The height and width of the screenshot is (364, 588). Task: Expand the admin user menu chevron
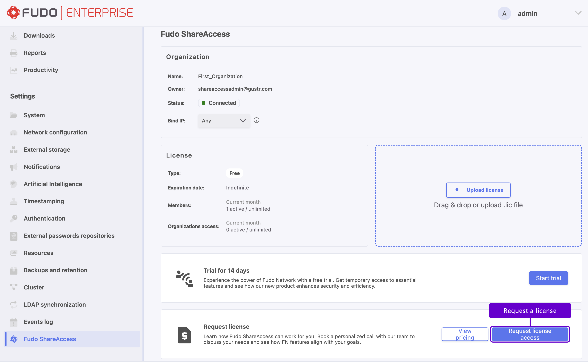(x=578, y=13)
